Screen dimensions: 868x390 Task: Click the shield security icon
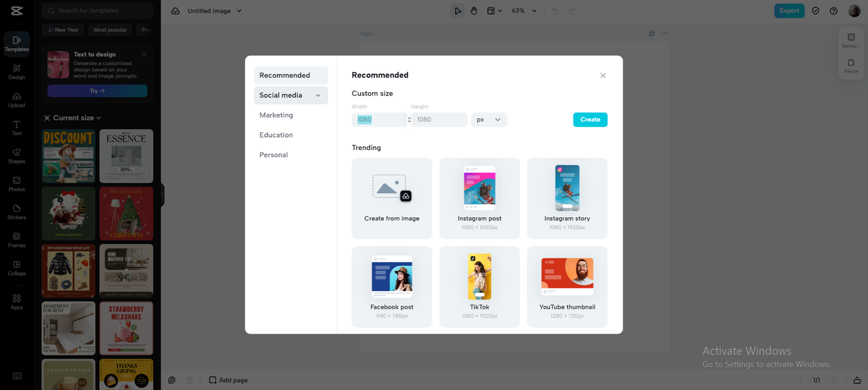coord(816,11)
